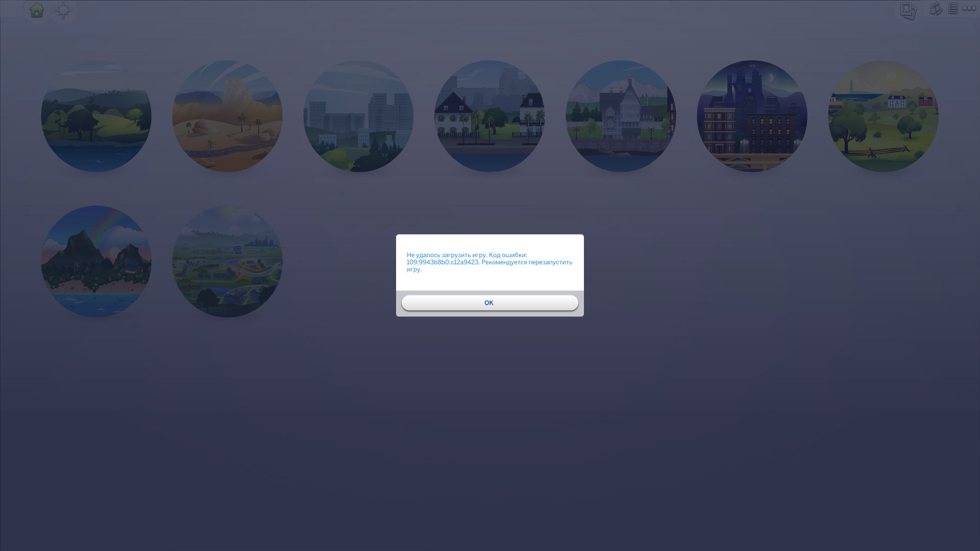Screen dimensions: 980x551
Task: Select the green lakeside hills world
Action: click(96, 116)
